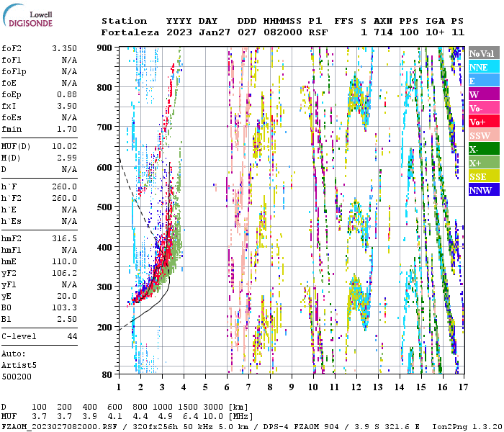
Task: Click the fmin value 1.70
Action: pyautogui.click(x=67, y=129)
